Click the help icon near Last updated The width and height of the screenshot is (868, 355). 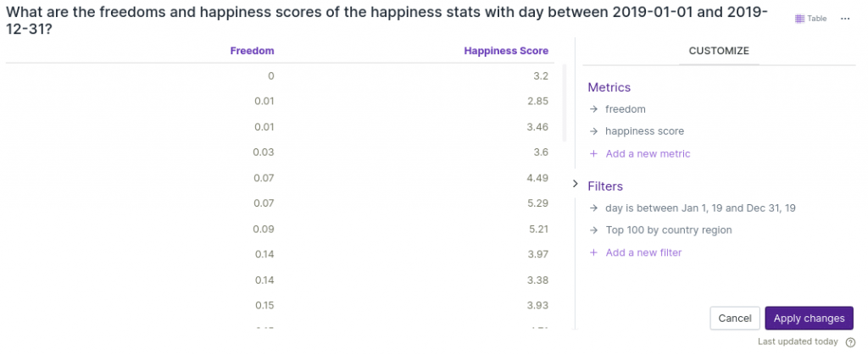coord(850,342)
